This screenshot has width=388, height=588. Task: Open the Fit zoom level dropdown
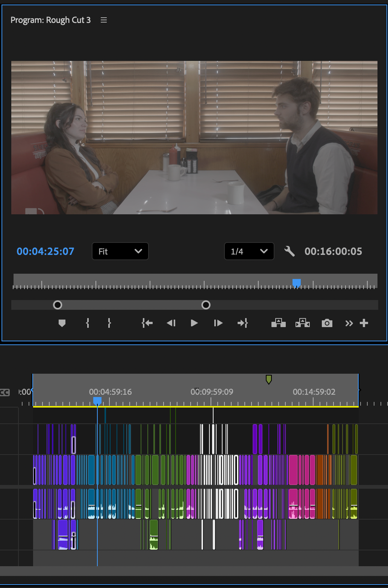(120, 251)
